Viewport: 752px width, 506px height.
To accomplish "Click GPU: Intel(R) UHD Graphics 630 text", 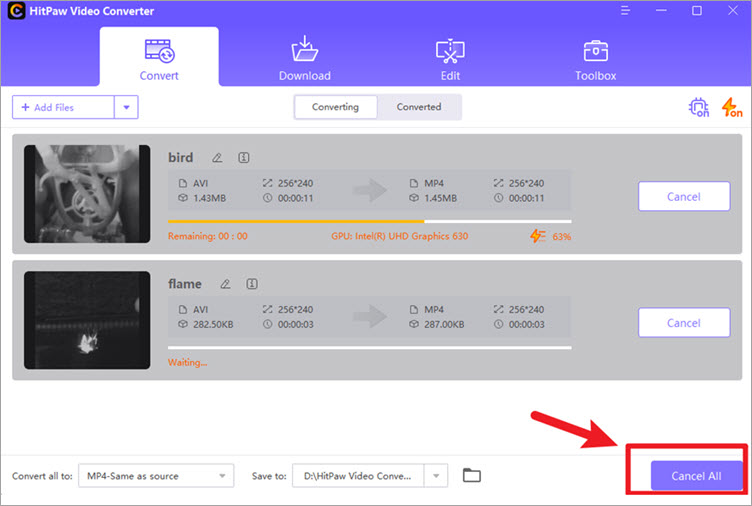I will point(400,236).
